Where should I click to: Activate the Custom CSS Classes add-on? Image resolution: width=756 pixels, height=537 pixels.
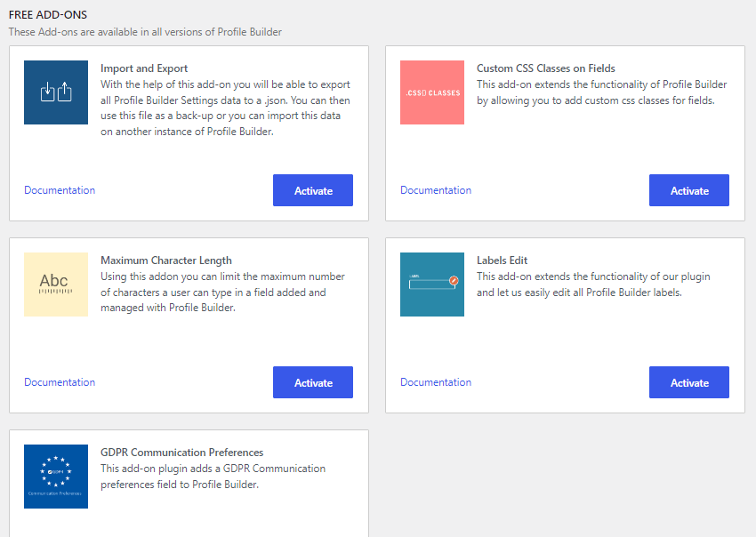tap(688, 189)
